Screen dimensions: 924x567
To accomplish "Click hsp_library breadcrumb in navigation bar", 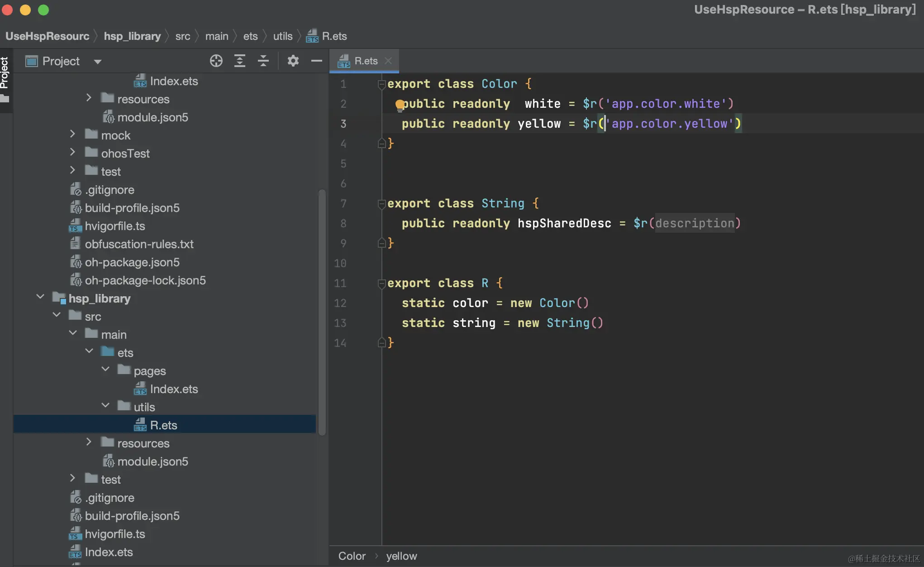I will [x=132, y=36].
